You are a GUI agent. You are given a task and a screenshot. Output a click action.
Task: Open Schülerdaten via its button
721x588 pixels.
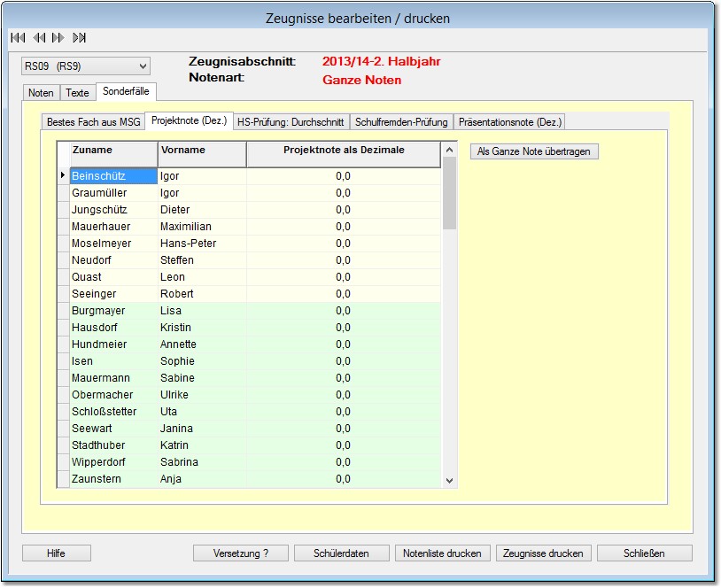point(341,553)
